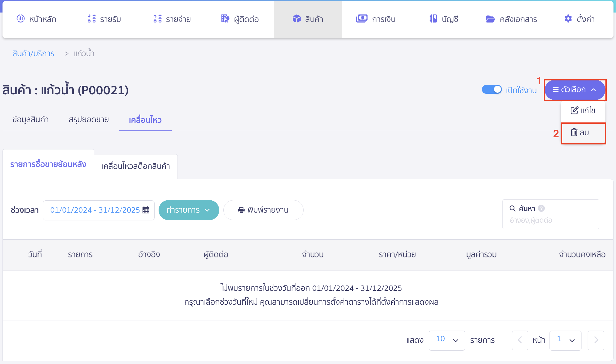Screen dimensions: 616x364
Task: Click the รายจ่าย expenses icon
Action: click(x=157, y=19)
